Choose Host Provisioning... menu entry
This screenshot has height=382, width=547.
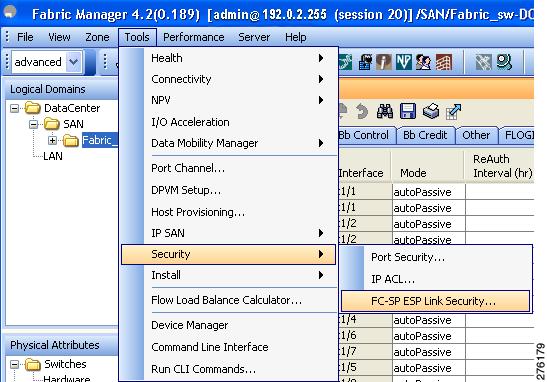click(228, 212)
